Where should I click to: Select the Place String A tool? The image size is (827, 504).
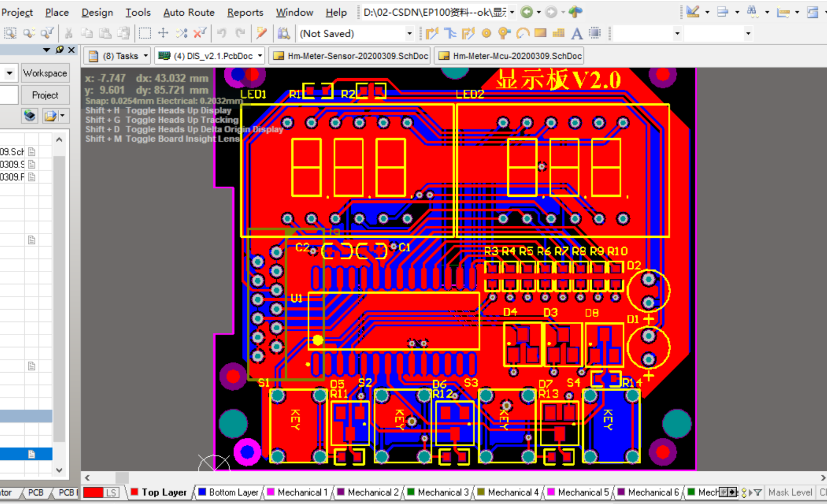tap(577, 34)
